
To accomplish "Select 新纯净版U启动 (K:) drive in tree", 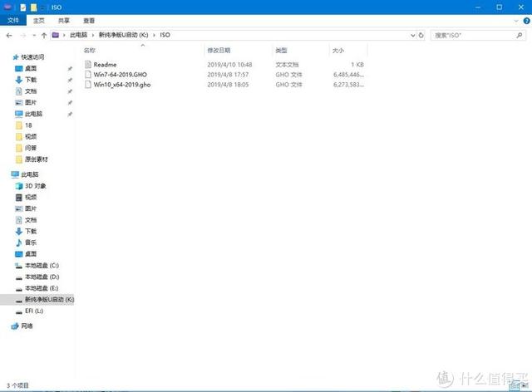I will tap(49, 300).
